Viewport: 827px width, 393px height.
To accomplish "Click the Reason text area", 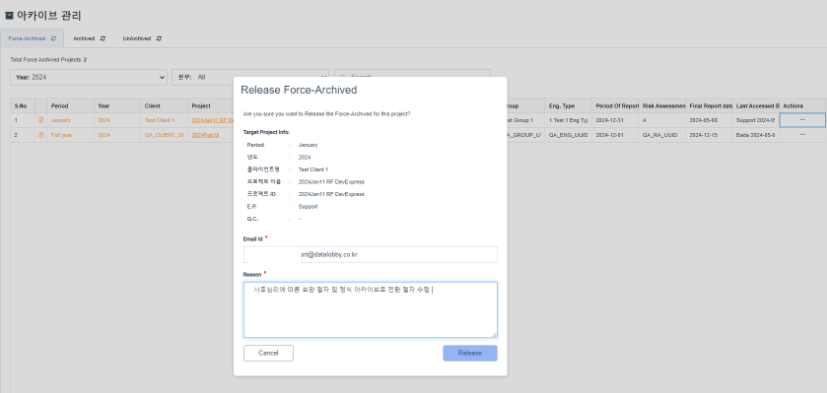I will 370,310.
